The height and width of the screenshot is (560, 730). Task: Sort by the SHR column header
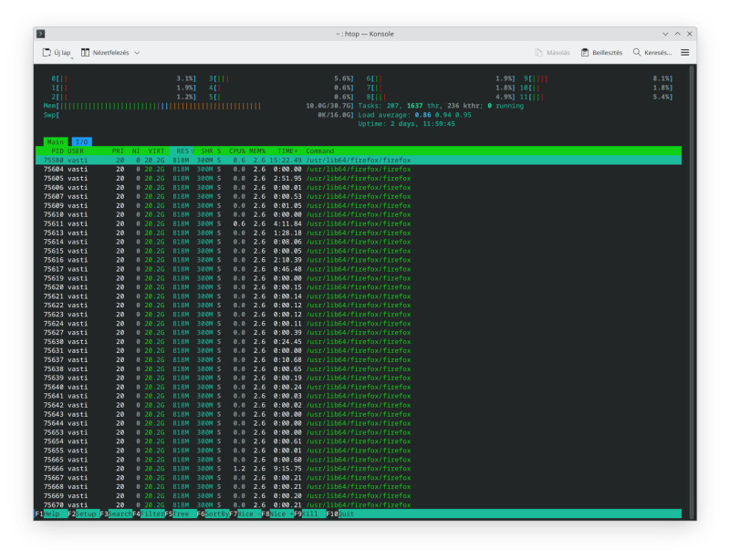click(207, 151)
